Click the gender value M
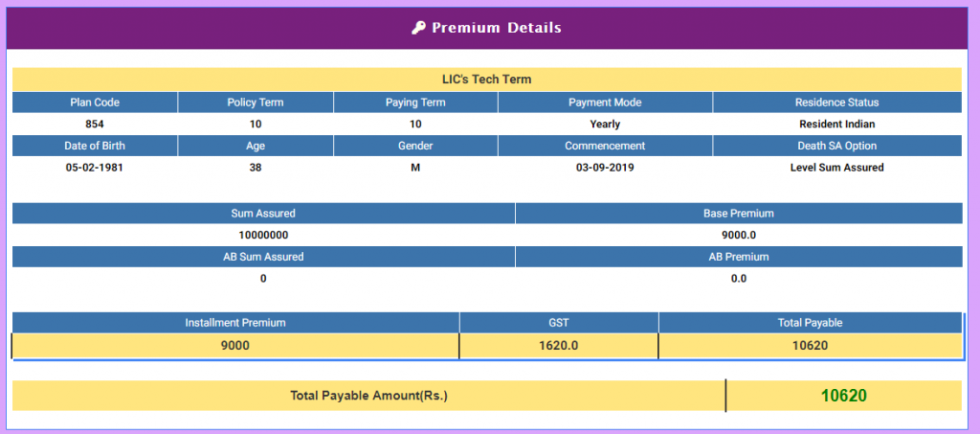Image resolution: width=980 pixels, height=434 pixels. point(415,168)
